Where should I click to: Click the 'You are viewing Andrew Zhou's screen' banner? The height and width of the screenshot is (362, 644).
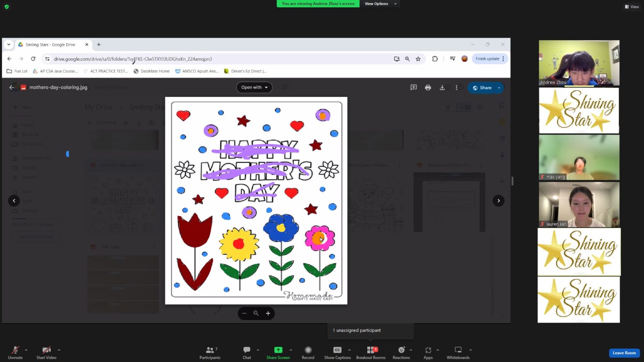click(x=318, y=4)
